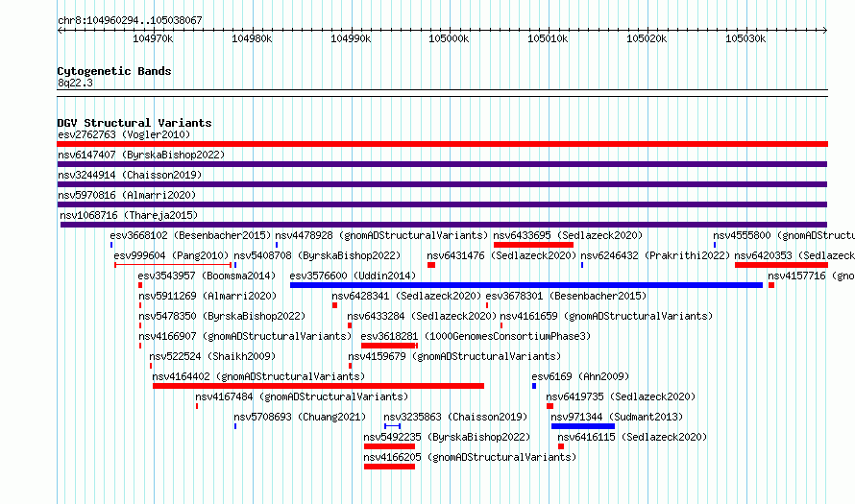The height and width of the screenshot is (504, 855).
Task: Click the 105000k ruler position
Action: (x=449, y=38)
